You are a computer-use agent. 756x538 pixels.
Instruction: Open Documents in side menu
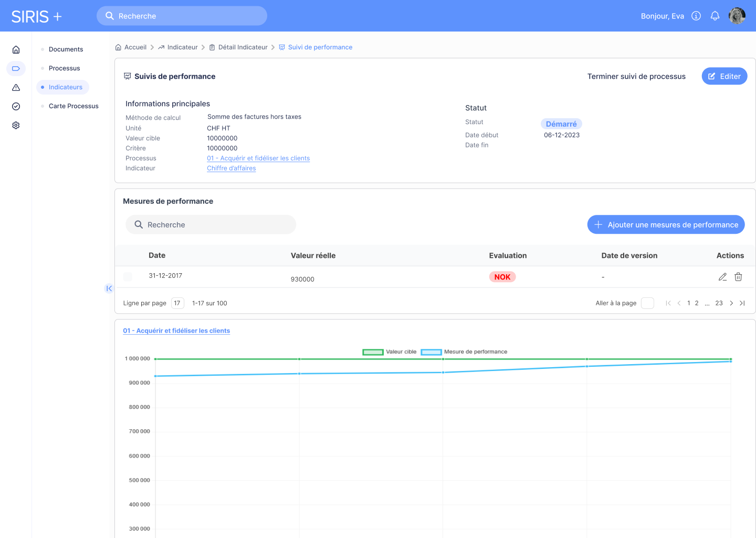pos(66,49)
